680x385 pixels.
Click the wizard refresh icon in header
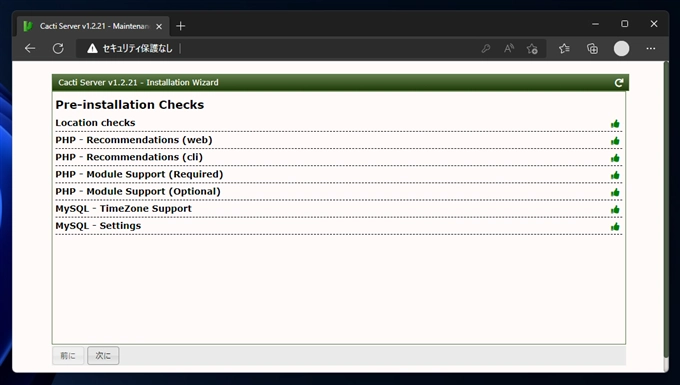[x=619, y=82]
